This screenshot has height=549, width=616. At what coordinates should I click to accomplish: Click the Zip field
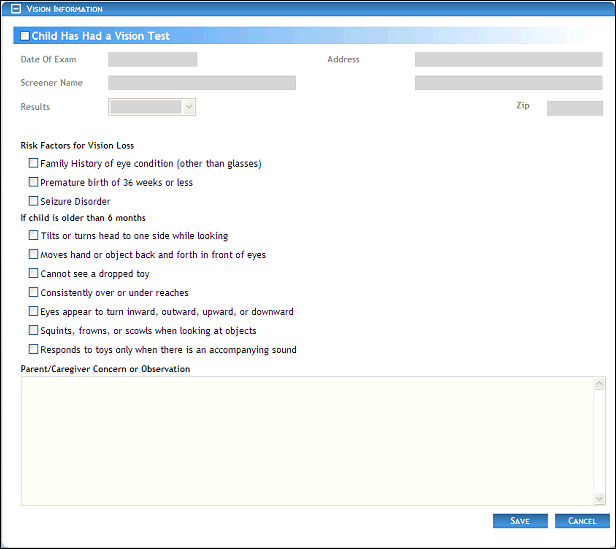[x=574, y=108]
